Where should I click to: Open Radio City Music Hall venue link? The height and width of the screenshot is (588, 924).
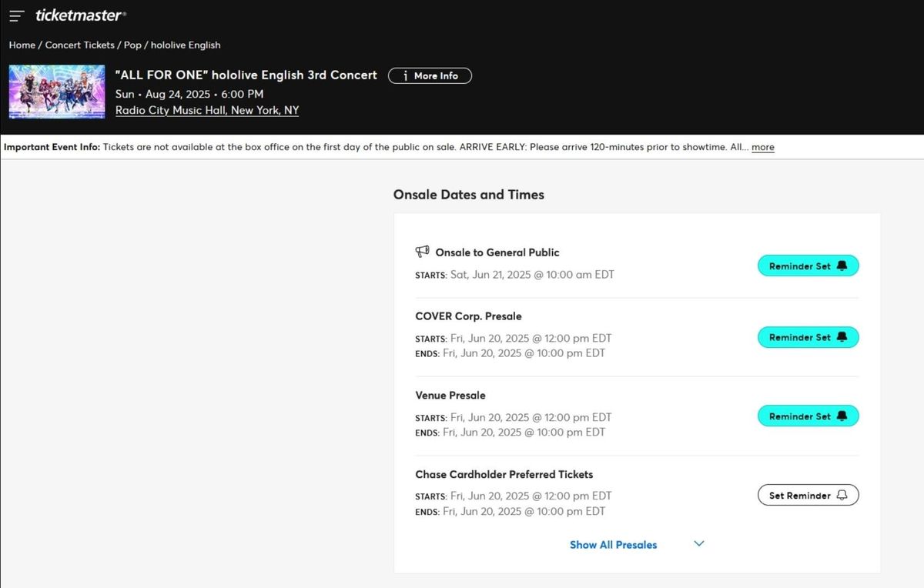(x=207, y=110)
